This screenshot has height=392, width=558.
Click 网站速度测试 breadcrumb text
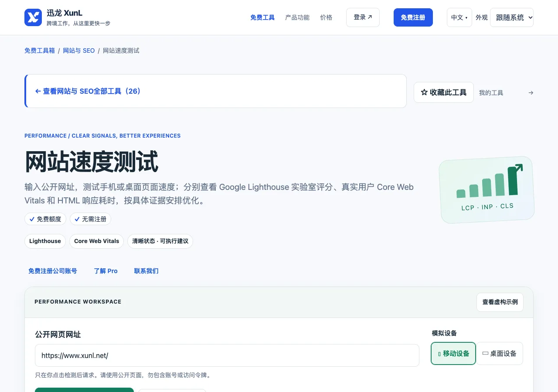coord(121,51)
